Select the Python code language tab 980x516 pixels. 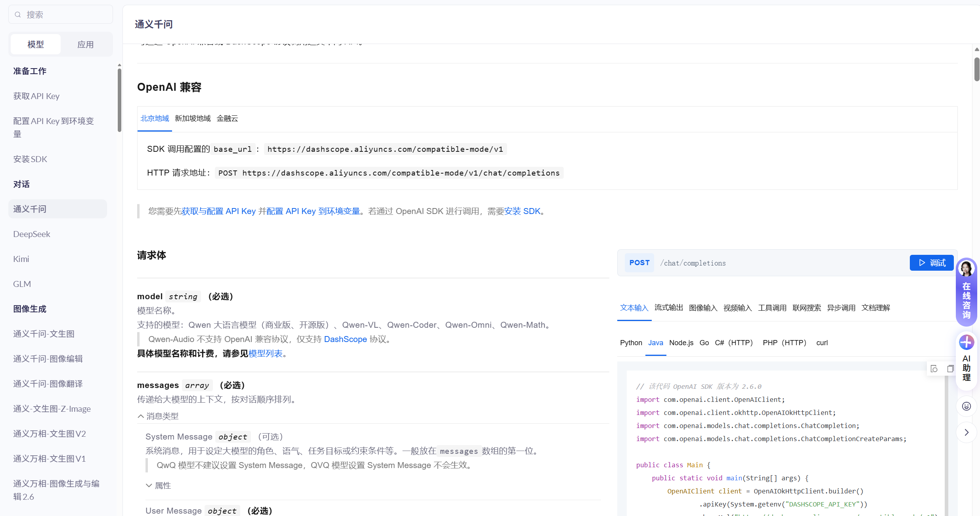(631, 343)
